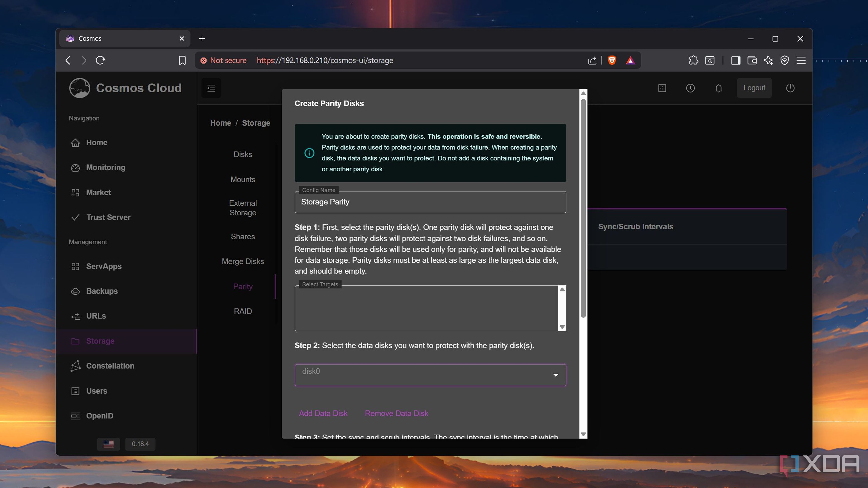The image size is (868, 488).
Task: Open Brave VPN shield icon
Action: point(784,60)
